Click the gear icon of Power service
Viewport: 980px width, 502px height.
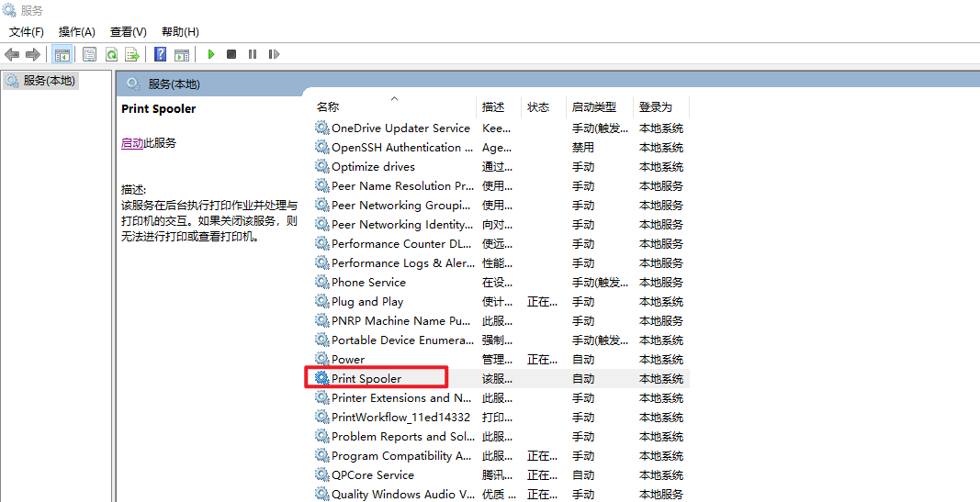321,359
